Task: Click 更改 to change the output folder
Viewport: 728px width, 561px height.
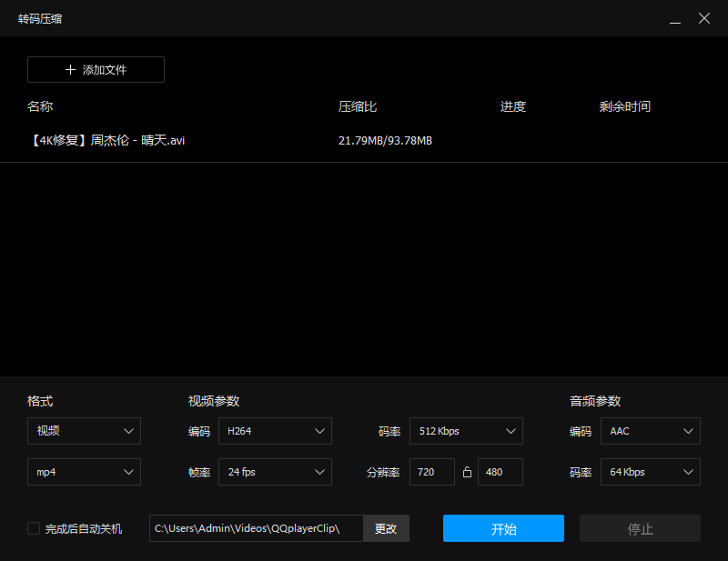Action: [x=386, y=527]
